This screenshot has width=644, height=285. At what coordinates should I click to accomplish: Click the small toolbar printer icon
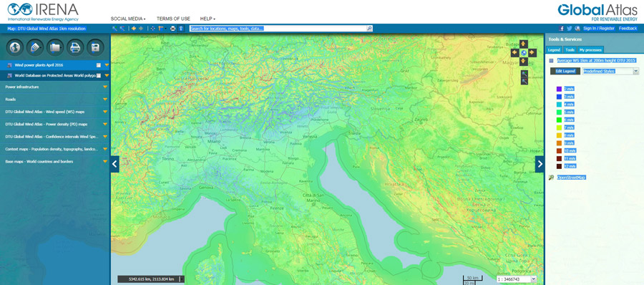click(173, 29)
